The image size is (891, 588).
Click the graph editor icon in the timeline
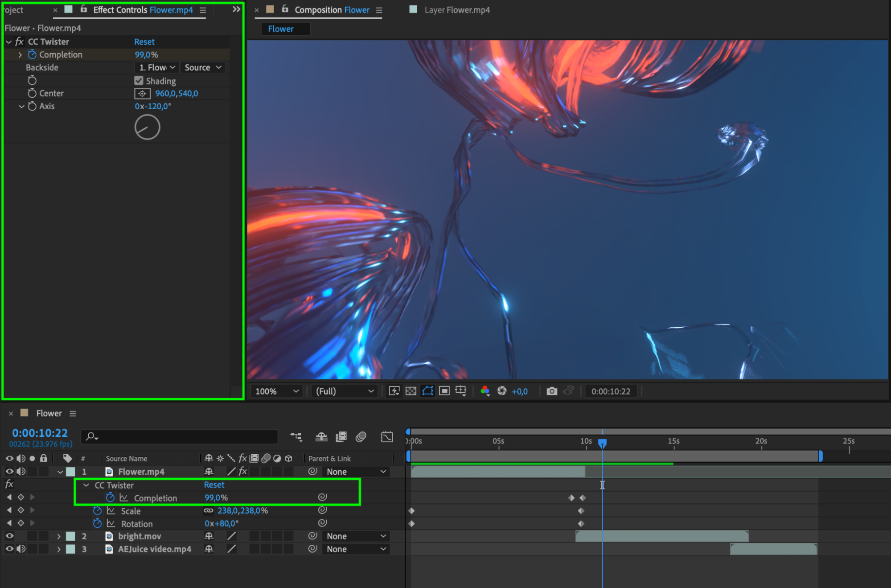(387, 437)
